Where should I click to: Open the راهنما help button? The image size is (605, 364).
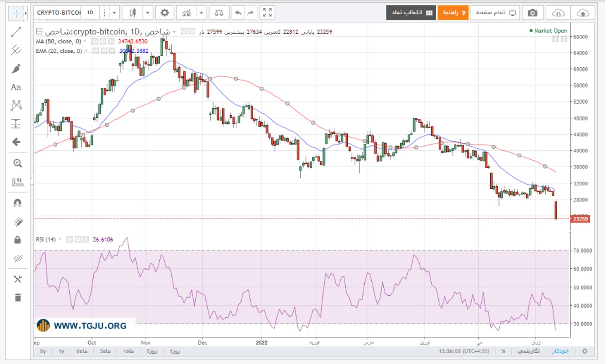(x=453, y=13)
